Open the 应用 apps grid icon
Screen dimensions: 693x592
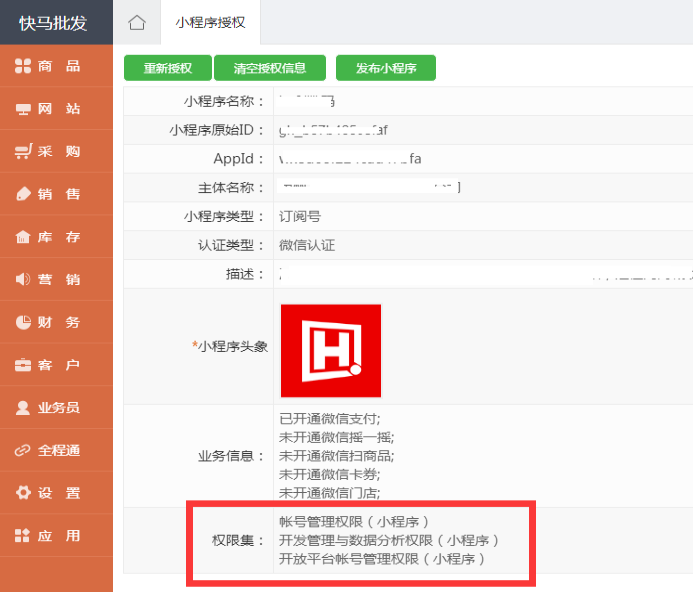(x=23, y=536)
